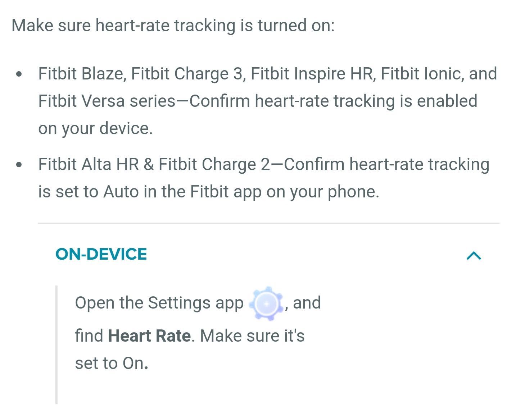Click the Fitbit Inspire HR device name
The width and height of the screenshot is (516, 420).
coord(312,74)
